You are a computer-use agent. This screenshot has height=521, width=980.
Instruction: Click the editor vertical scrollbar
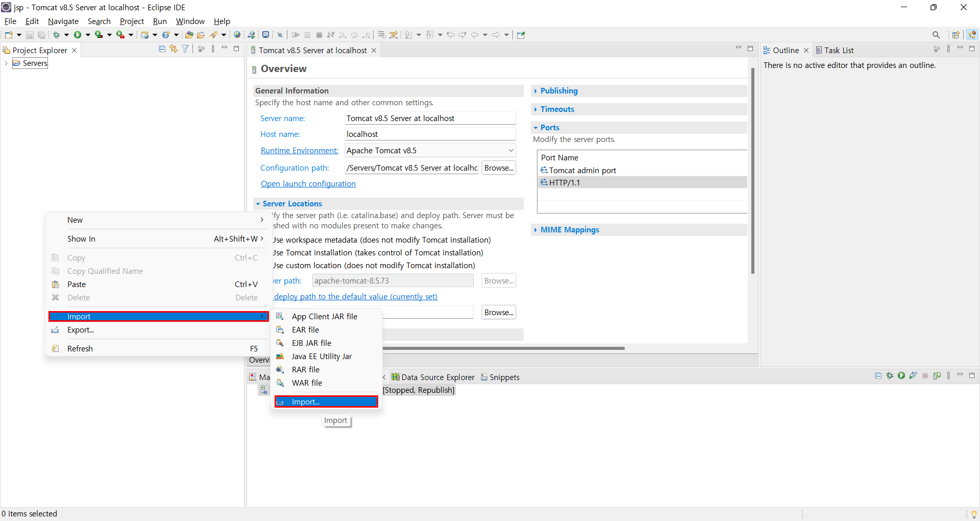pos(752,171)
